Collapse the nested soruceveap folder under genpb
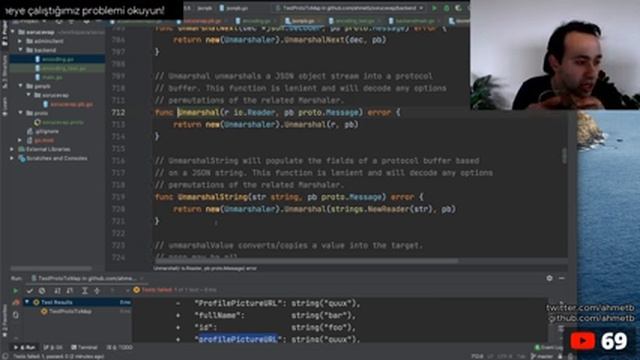 (29, 95)
